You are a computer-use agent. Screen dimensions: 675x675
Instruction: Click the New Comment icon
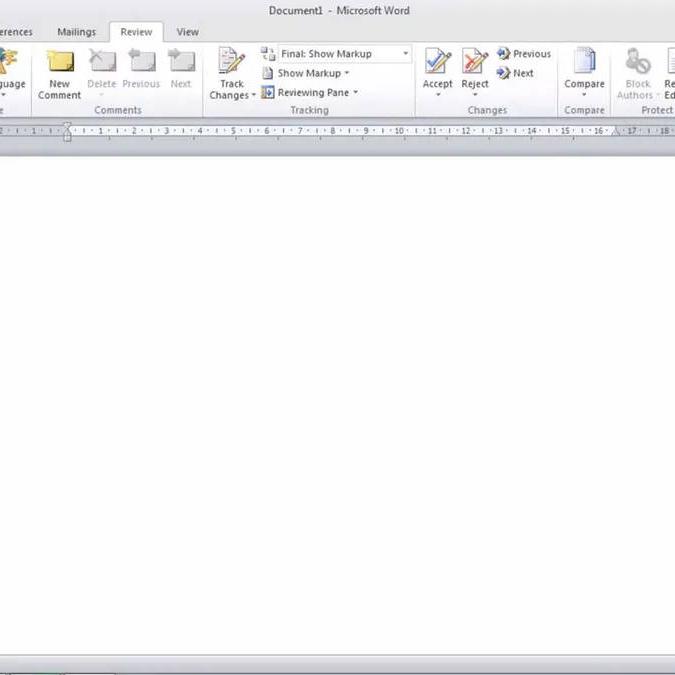[x=61, y=62]
